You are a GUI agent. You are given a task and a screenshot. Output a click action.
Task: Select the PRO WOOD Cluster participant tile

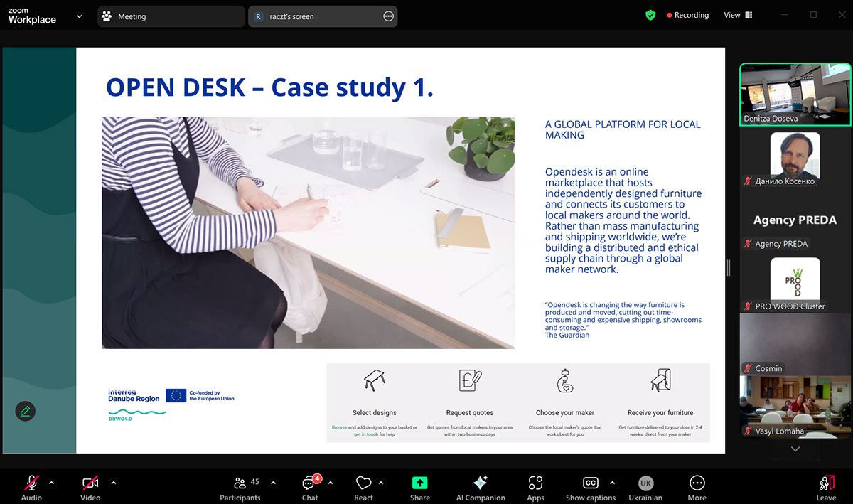tap(795, 282)
